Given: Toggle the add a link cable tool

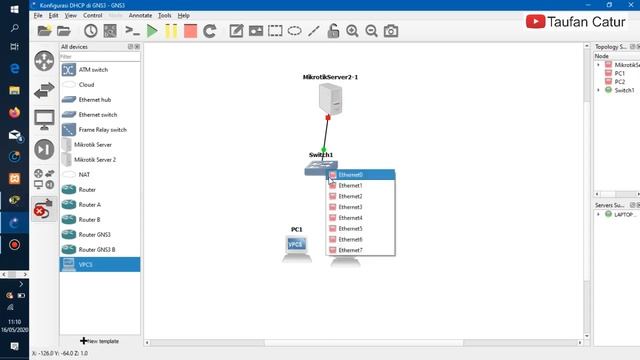Looking at the screenshot, I should (44, 209).
